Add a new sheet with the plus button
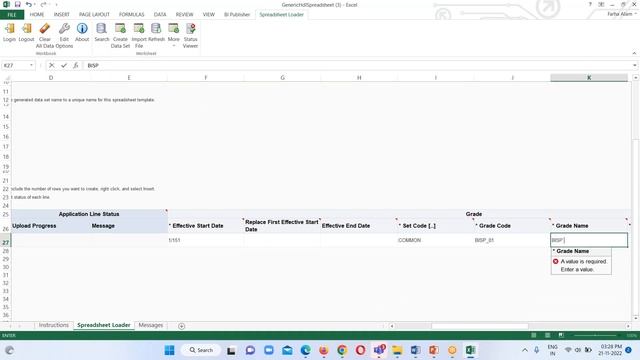The width and height of the screenshot is (640, 360). pyautogui.click(x=181, y=326)
